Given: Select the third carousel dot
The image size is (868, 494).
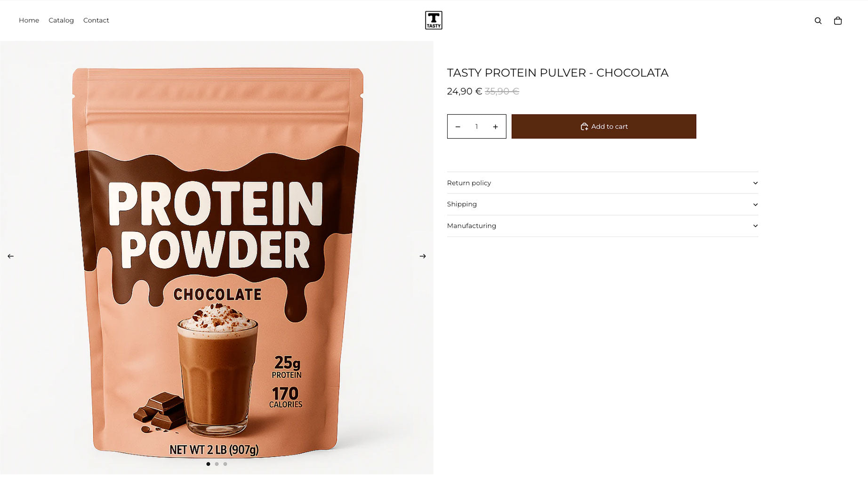Looking at the screenshot, I should tap(225, 464).
